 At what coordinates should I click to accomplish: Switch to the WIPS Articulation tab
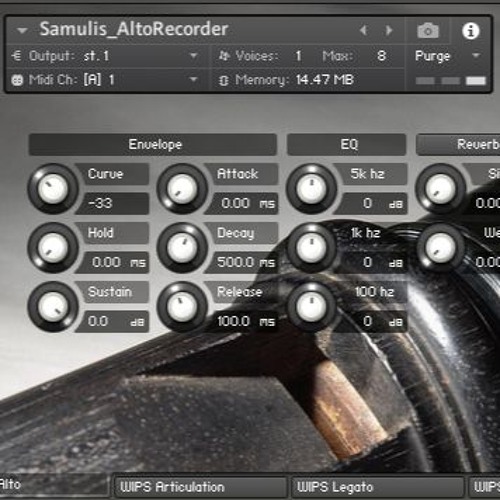click(200, 487)
